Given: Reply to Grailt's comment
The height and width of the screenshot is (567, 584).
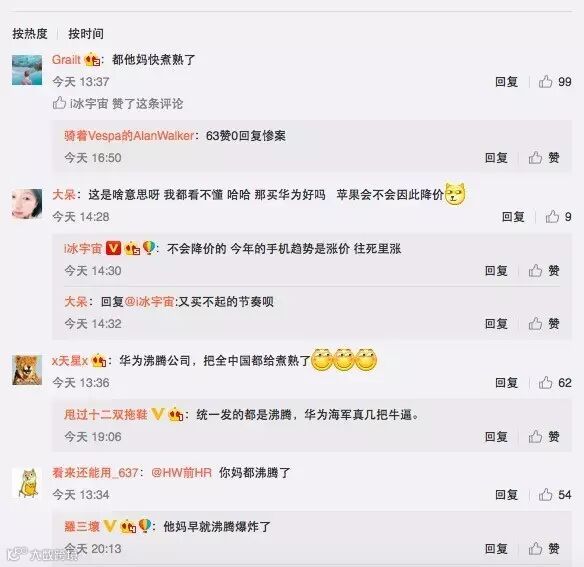Looking at the screenshot, I should pos(507,82).
